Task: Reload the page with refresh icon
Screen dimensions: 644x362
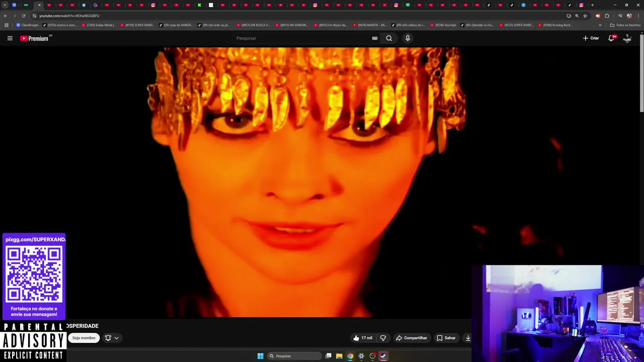Action: [x=23, y=16]
